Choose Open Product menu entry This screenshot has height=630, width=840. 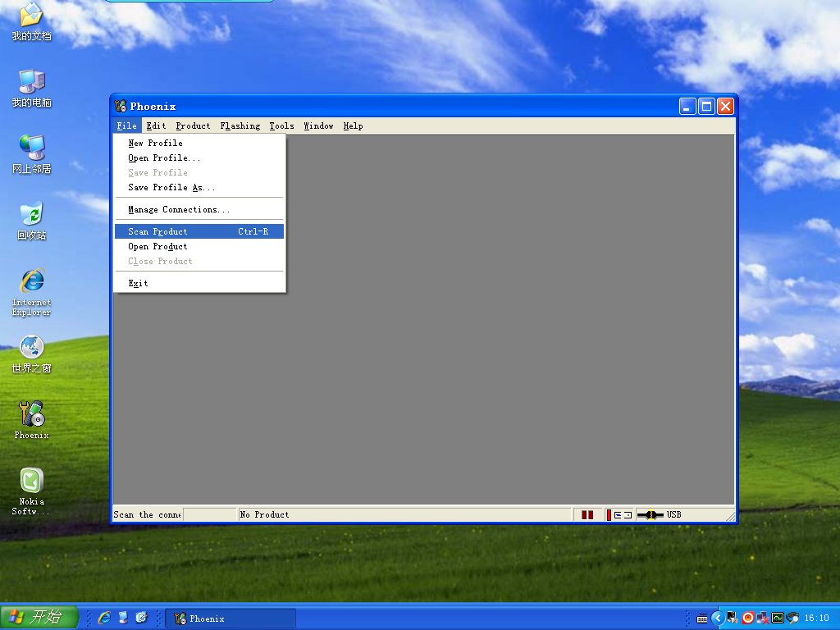click(x=199, y=246)
